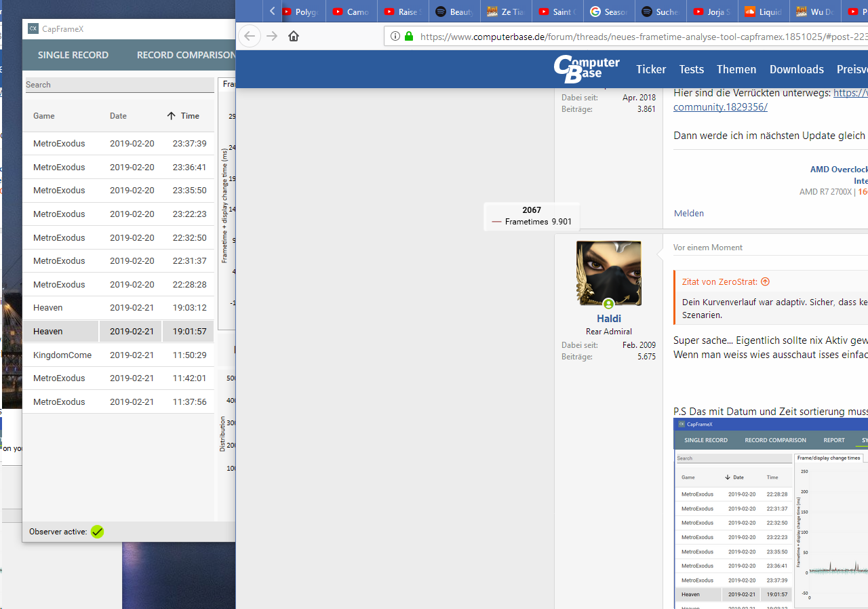
Task: Switch to the Saint YouTube tab
Action: coord(557,12)
